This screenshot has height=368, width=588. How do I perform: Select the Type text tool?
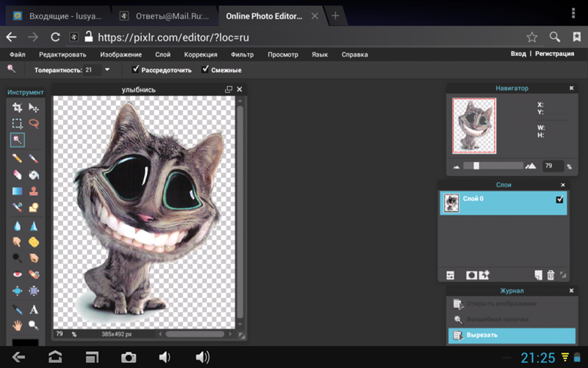pyautogui.click(x=34, y=309)
